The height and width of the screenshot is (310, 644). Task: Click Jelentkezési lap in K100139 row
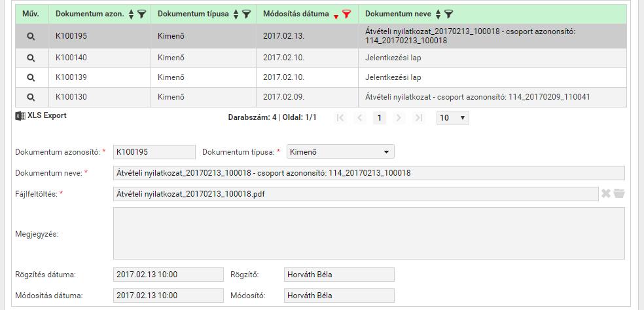tap(393, 77)
